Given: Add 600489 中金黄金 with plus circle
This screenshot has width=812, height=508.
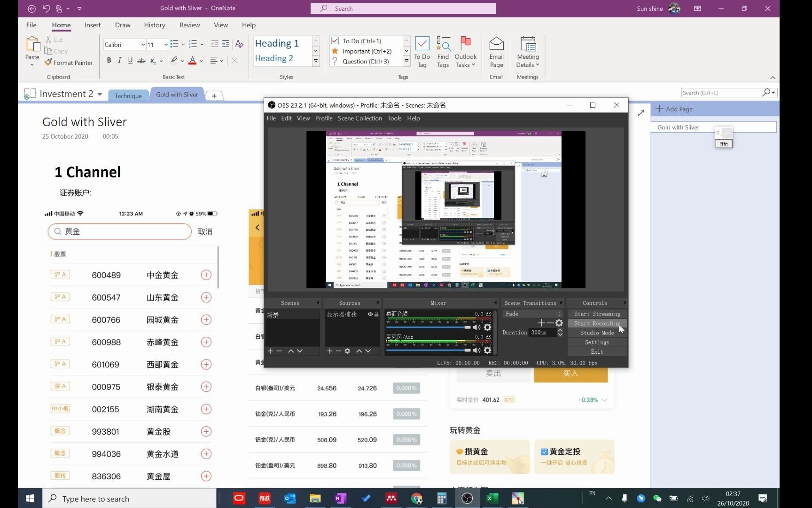Looking at the screenshot, I should [206, 275].
